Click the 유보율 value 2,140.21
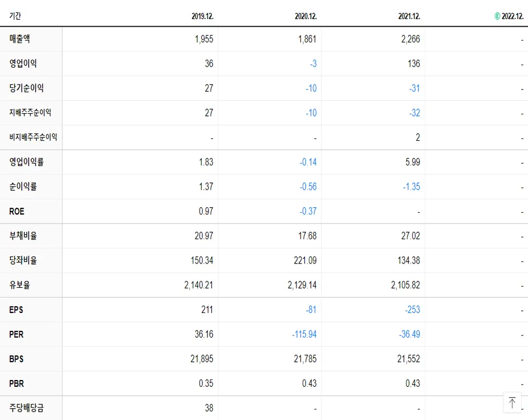 [x=199, y=285]
